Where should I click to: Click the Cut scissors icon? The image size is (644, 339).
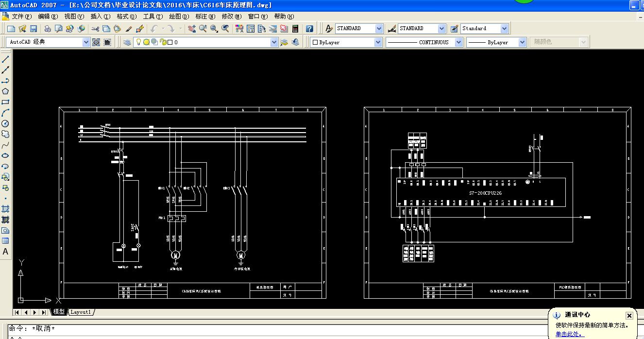click(x=95, y=29)
